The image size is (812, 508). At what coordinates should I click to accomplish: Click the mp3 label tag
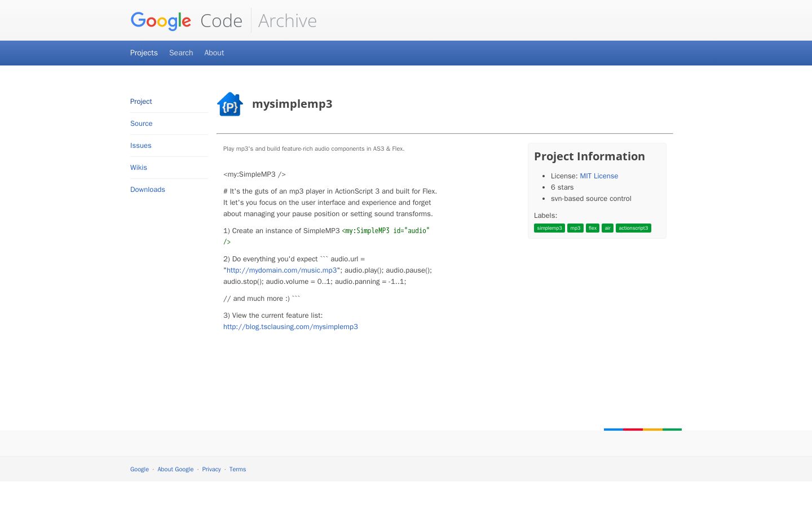pyautogui.click(x=575, y=228)
